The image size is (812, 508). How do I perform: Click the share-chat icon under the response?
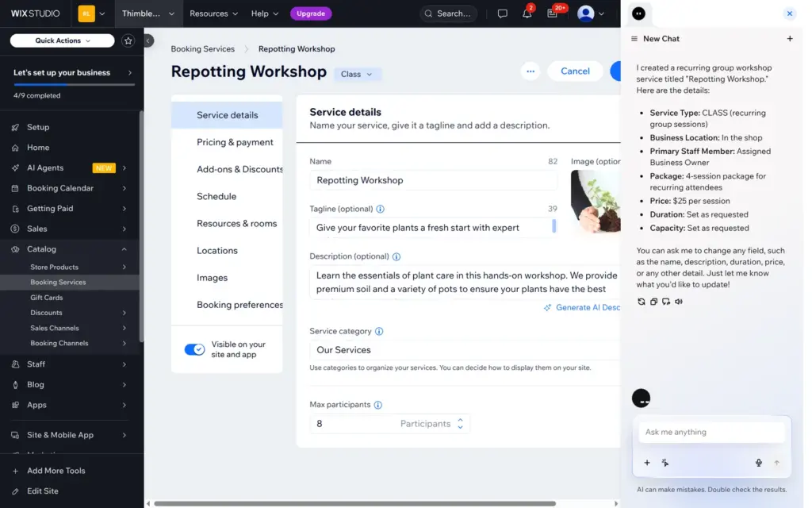666,302
